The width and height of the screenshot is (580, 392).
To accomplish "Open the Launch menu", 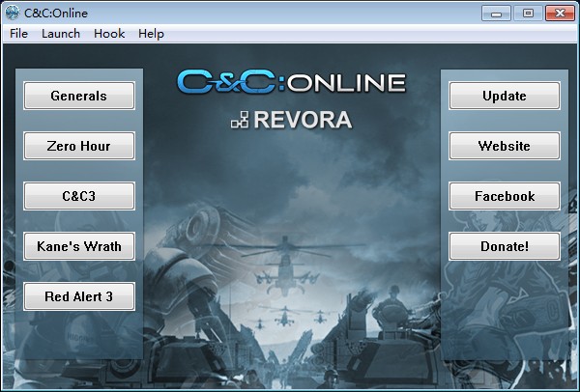I will click(61, 34).
